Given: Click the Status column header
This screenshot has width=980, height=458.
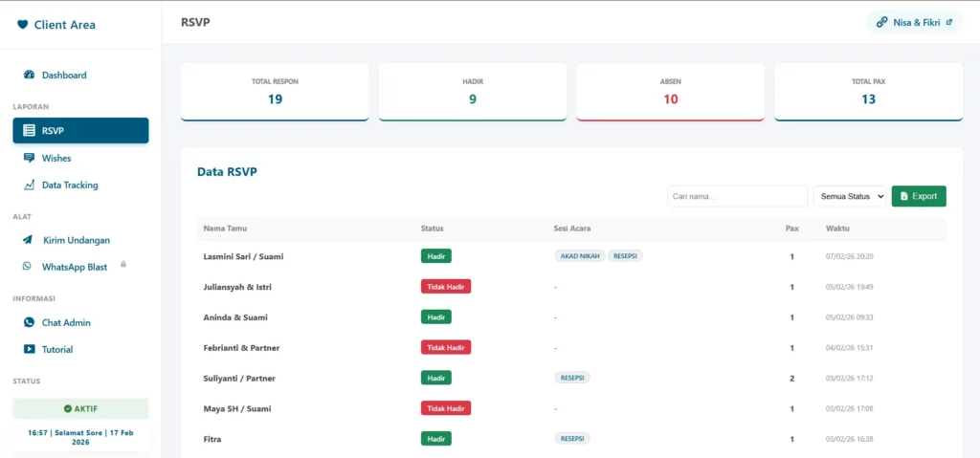Looking at the screenshot, I should (432, 229).
